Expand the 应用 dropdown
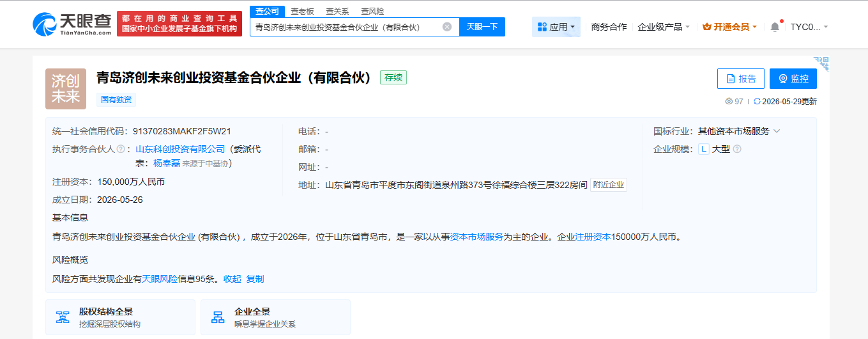868x339 pixels. click(556, 27)
